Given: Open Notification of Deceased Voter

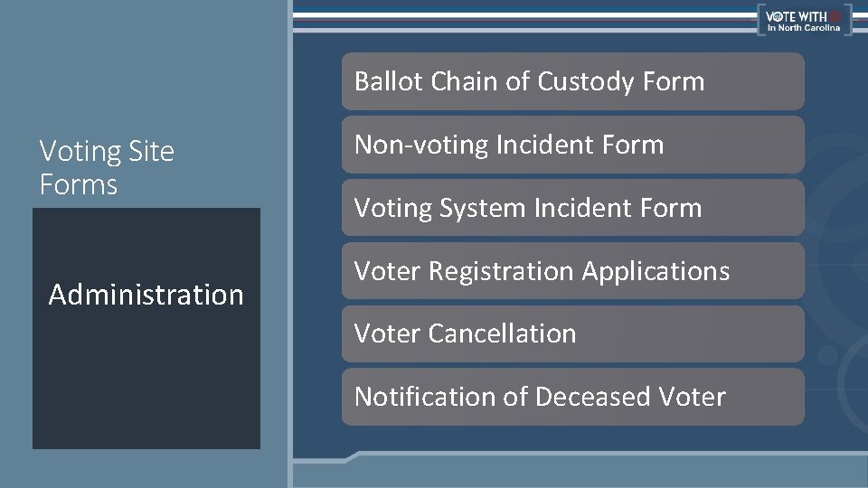Looking at the screenshot, I should pos(572,397).
